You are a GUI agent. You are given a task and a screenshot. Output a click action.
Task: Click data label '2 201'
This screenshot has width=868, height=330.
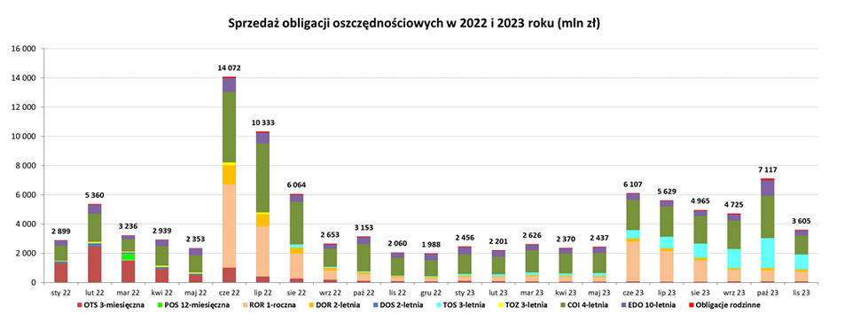pos(499,241)
